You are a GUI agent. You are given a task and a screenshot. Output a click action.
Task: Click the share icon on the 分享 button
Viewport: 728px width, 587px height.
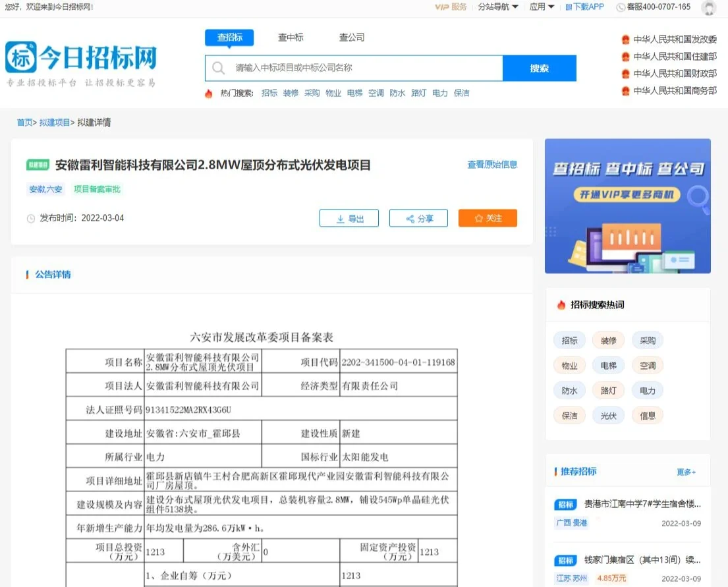(408, 218)
